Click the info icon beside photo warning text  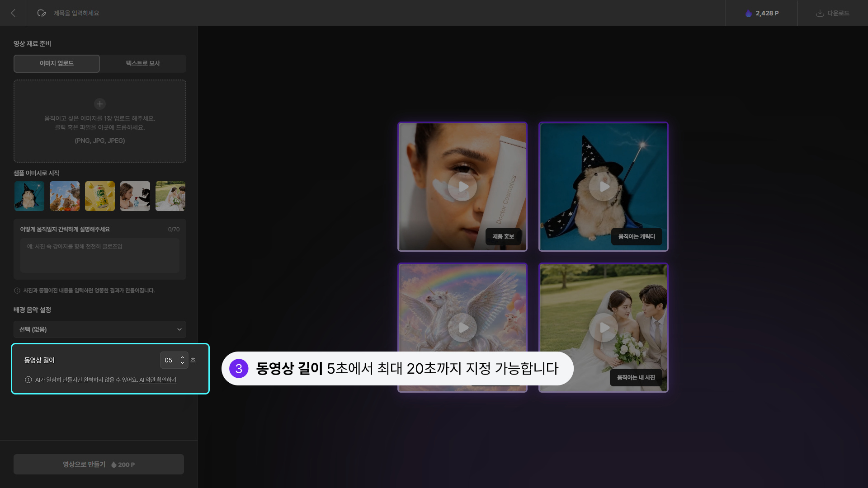17,291
